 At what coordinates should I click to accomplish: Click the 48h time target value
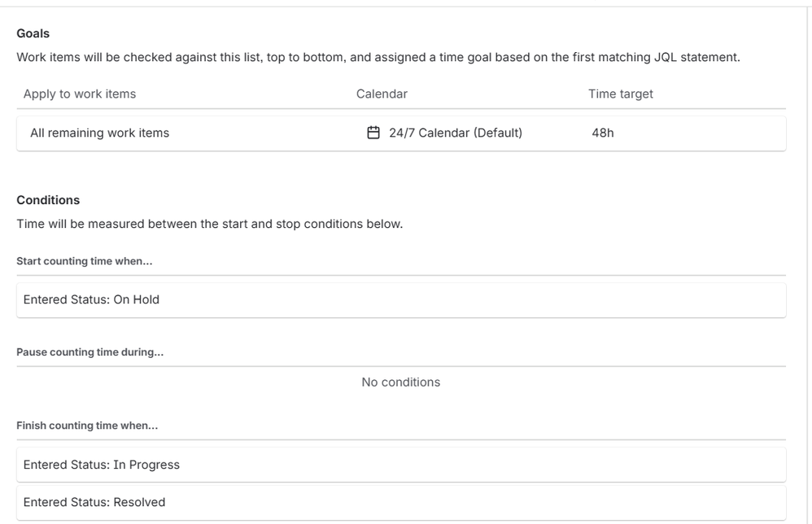pyautogui.click(x=603, y=133)
